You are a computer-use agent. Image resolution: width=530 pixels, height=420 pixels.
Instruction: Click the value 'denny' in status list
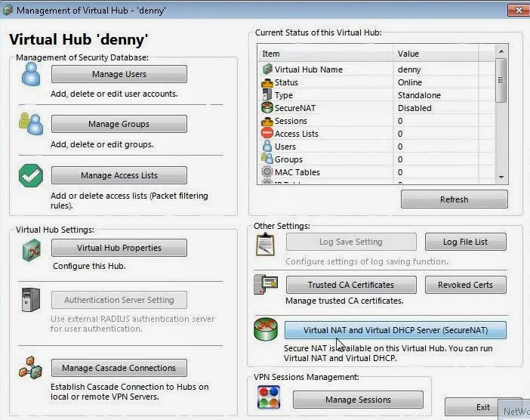(409, 69)
